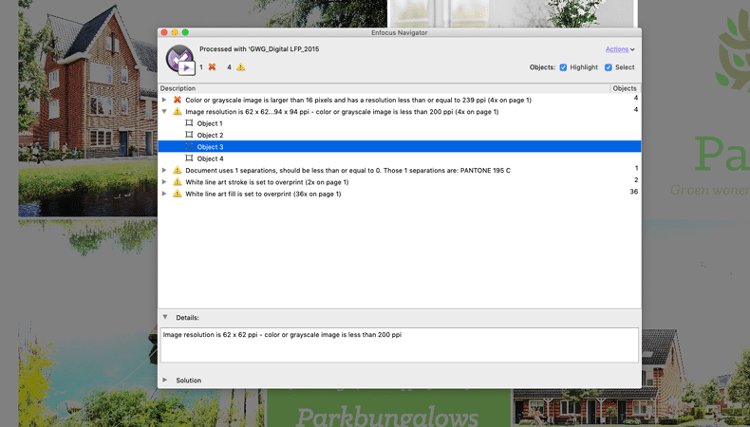Screen dimensions: 750x427
Task: Expand the Solution section
Action: coord(165,380)
